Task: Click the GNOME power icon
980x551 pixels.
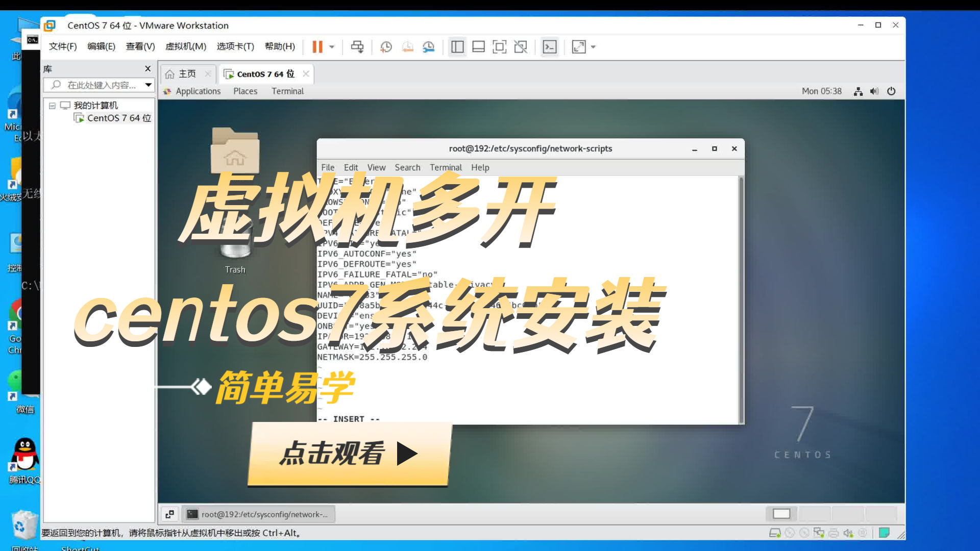Action: (x=891, y=91)
